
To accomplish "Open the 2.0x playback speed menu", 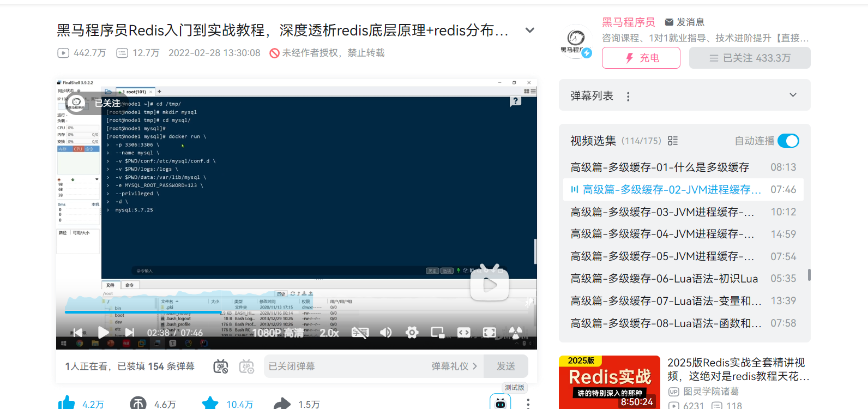I will [329, 333].
